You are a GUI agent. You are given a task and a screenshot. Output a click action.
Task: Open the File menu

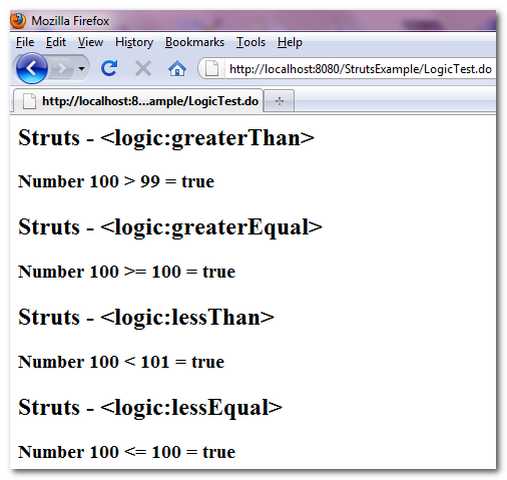[x=25, y=42]
